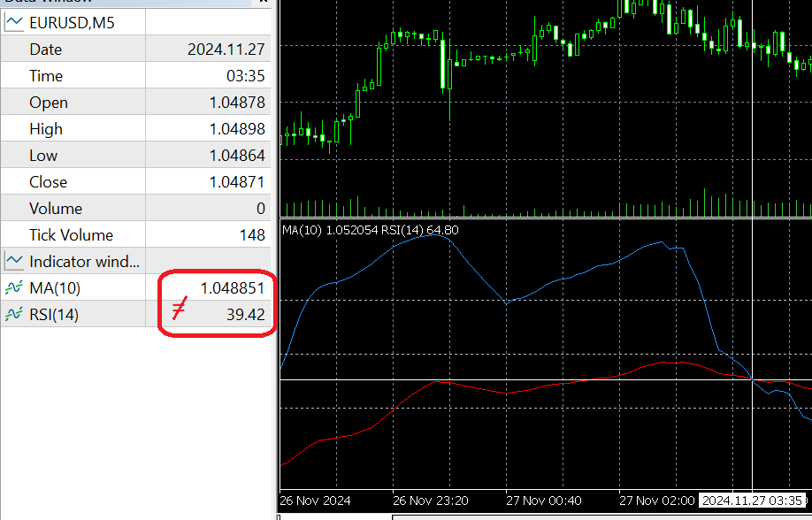Viewport: 812px width, 520px height.
Task: Select the EURUSD,M5 header row
Action: [135, 22]
